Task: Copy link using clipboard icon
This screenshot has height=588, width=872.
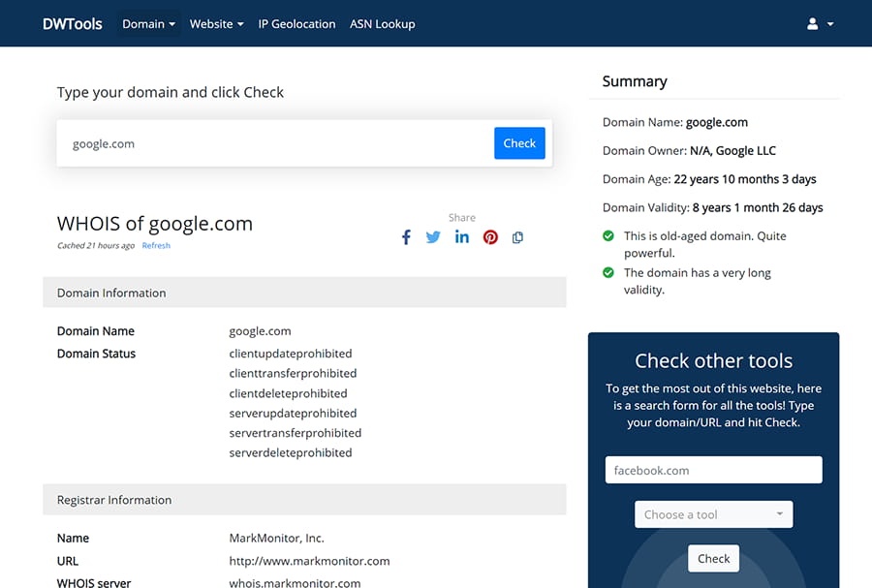Action: click(x=517, y=237)
